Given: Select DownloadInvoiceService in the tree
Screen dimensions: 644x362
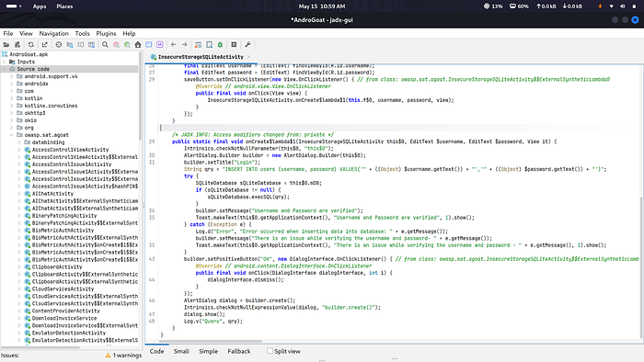Looking at the screenshot, I should point(64,318).
